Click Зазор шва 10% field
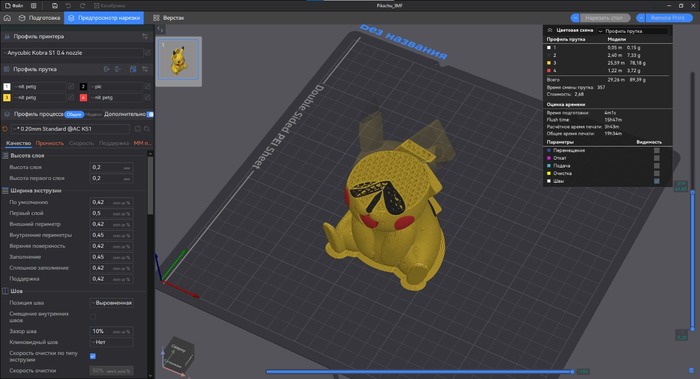700x379 pixels. click(x=111, y=331)
